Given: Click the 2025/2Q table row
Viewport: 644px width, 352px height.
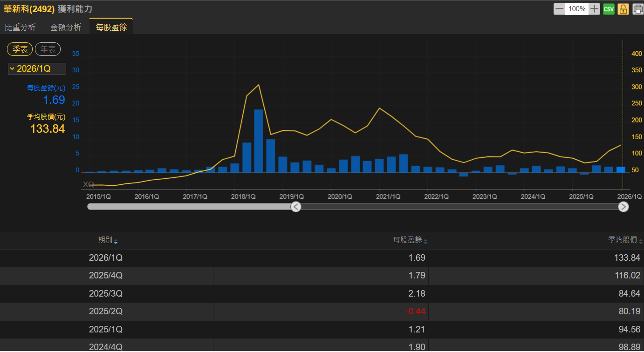Looking at the screenshot, I should [x=322, y=311].
